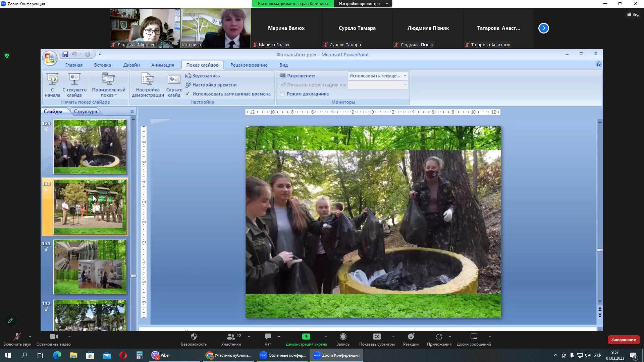Open the Security (Безопасность) shield icon
644x362 pixels.
pos(194,337)
